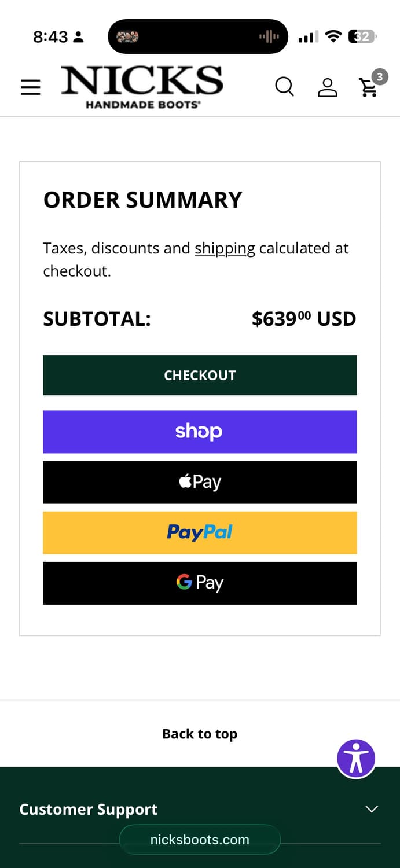The width and height of the screenshot is (400, 868).
Task: Pay with the purple Shop button
Action: [200, 432]
